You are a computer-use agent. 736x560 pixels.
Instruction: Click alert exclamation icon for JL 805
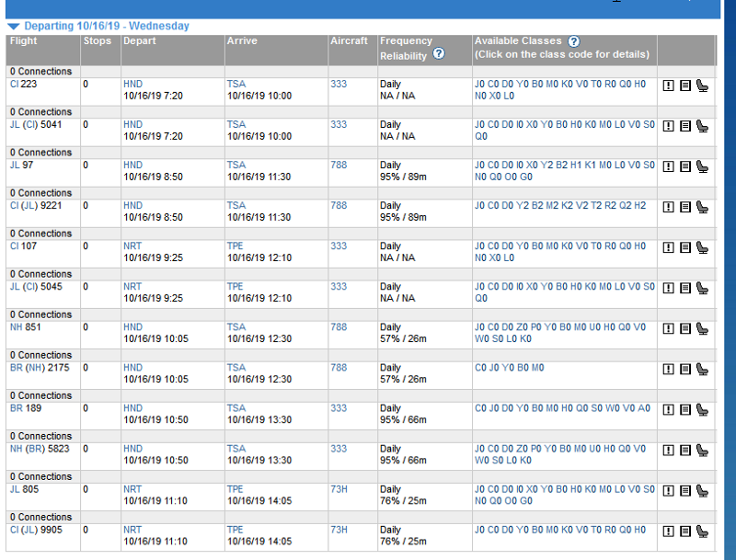(x=669, y=491)
